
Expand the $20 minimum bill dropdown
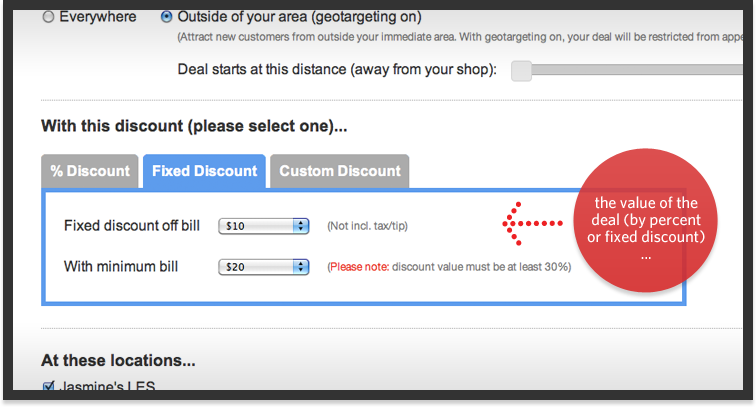point(263,267)
